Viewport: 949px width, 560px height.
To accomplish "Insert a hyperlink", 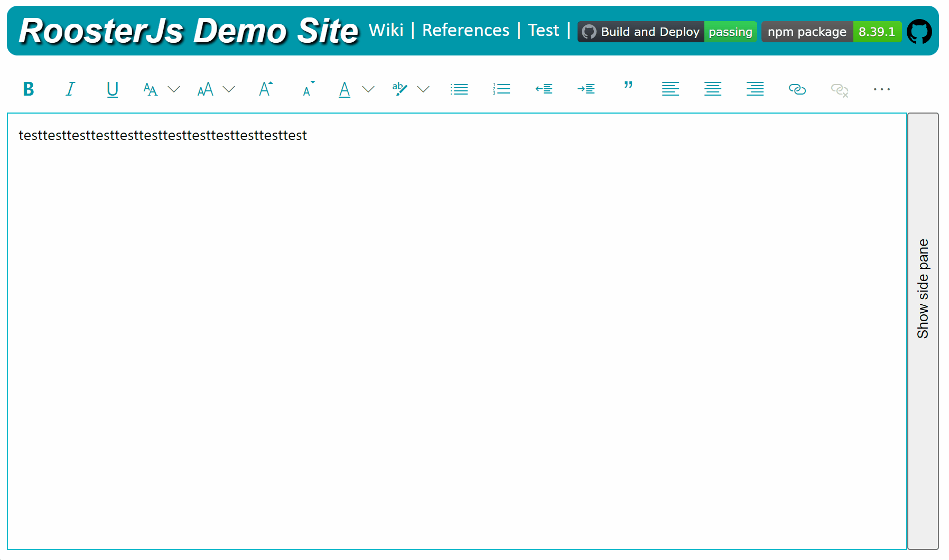I will (x=797, y=89).
